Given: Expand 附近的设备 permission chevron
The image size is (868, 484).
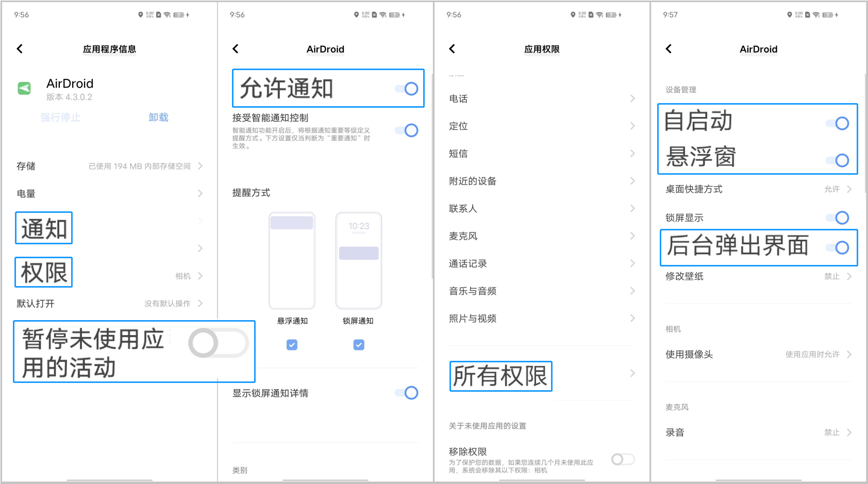Looking at the screenshot, I should [x=632, y=181].
